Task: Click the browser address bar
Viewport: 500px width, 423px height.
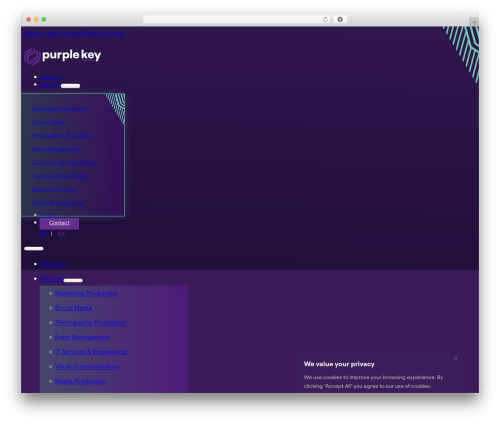Action: 237,19
